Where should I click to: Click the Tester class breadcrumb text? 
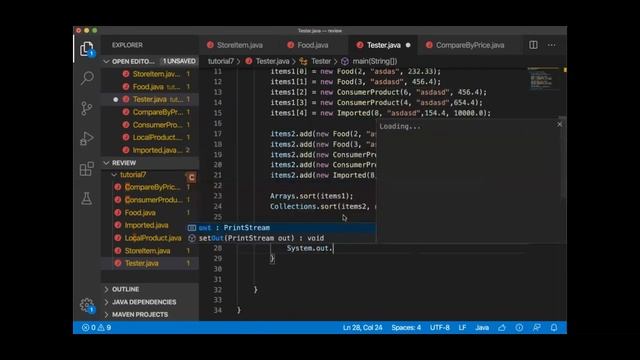pos(321,61)
